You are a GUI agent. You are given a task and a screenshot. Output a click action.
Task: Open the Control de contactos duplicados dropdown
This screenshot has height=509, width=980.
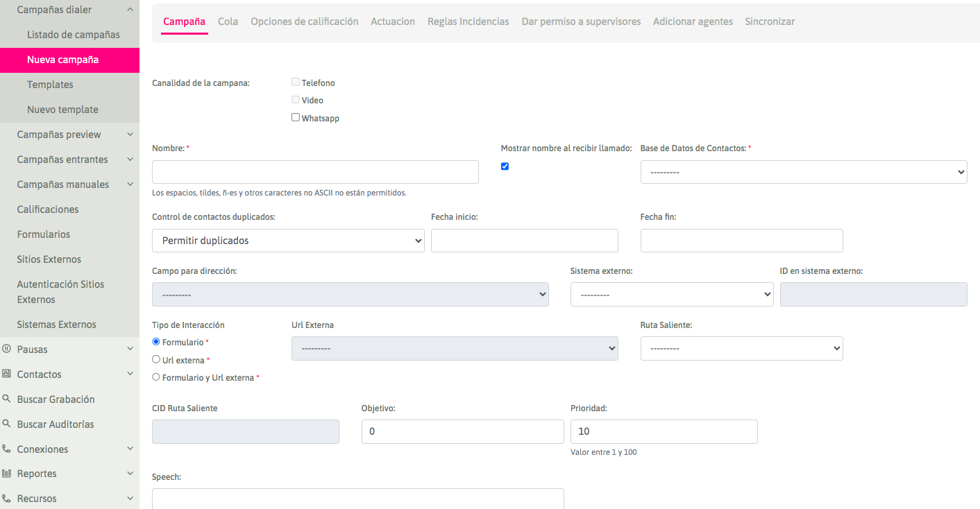(288, 241)
